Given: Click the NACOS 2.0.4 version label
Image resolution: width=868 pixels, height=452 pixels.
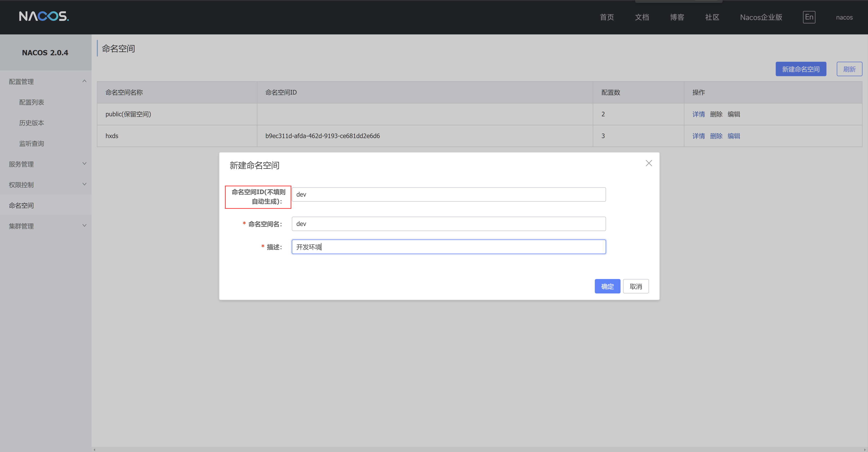Looking at the screenshot, I should tap(45, 53).
